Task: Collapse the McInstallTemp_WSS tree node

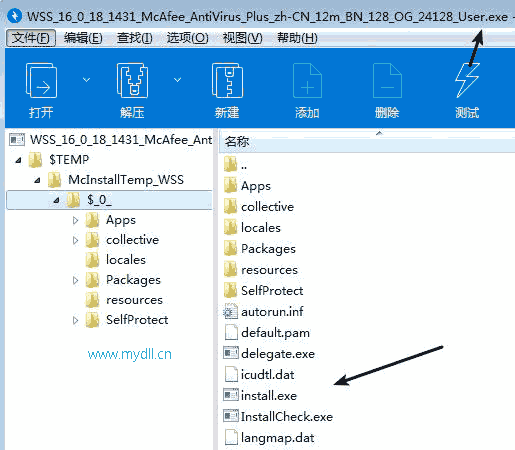Action: pyautogui.click(x=37, y=180)
